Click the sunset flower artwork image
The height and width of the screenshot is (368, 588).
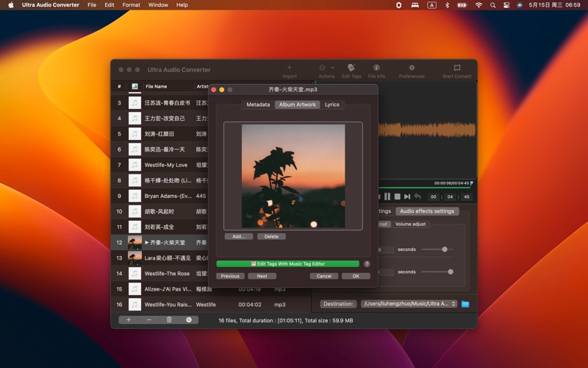click(x=293, y=176)
